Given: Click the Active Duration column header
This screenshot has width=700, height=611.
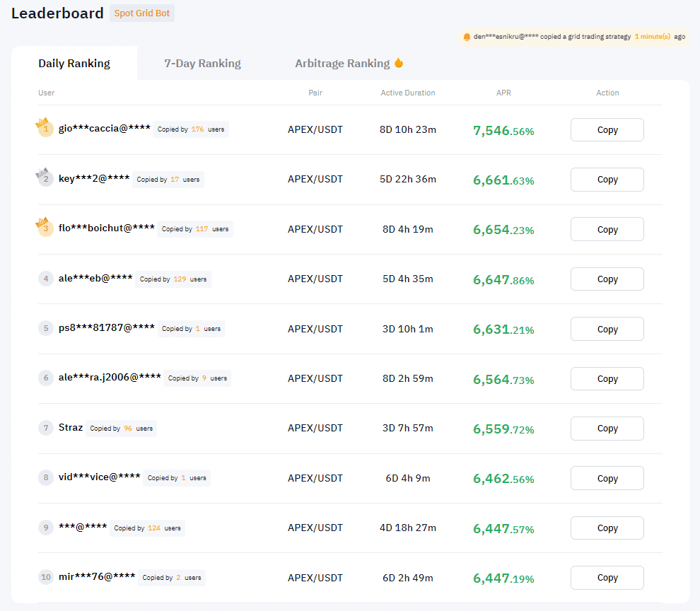Looking at the screenshot, I should point(408,93).
